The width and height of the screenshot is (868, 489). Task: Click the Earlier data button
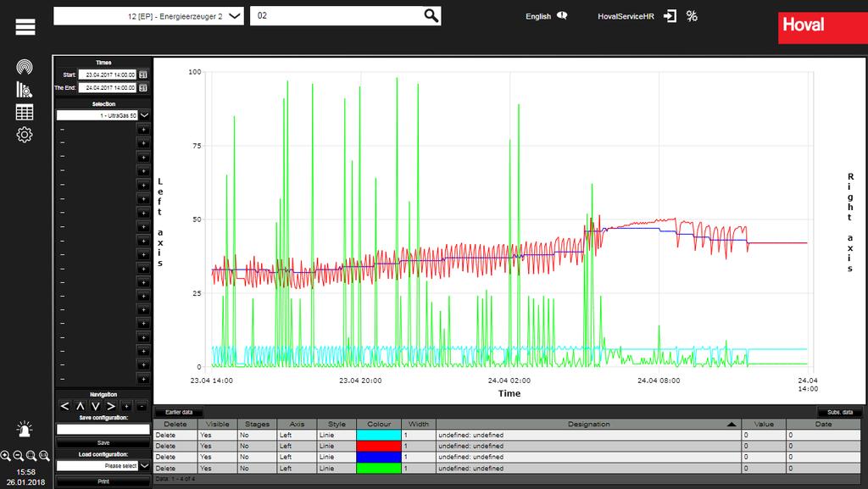coord(179,412)
